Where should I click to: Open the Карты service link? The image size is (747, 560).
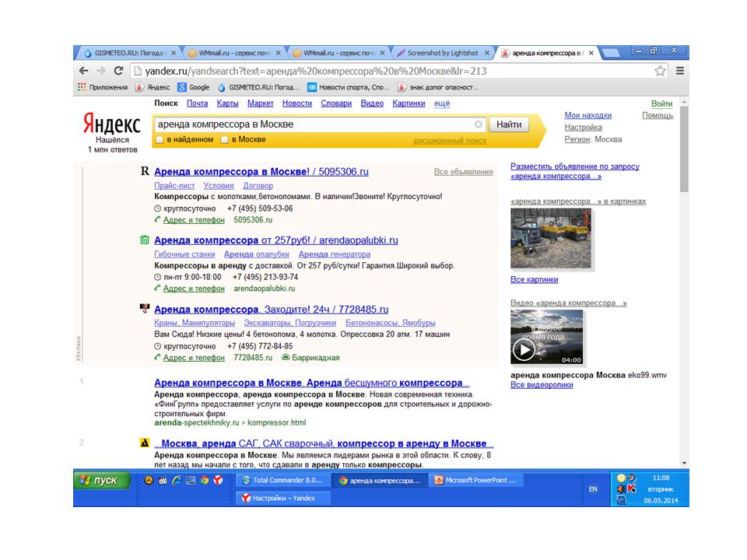pos(227,103)
